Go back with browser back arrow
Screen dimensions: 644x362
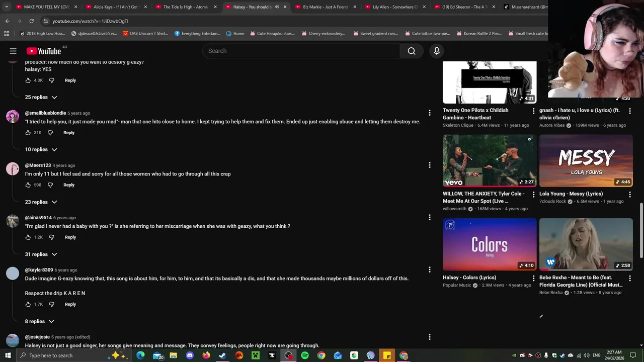[x=7, y=21]
